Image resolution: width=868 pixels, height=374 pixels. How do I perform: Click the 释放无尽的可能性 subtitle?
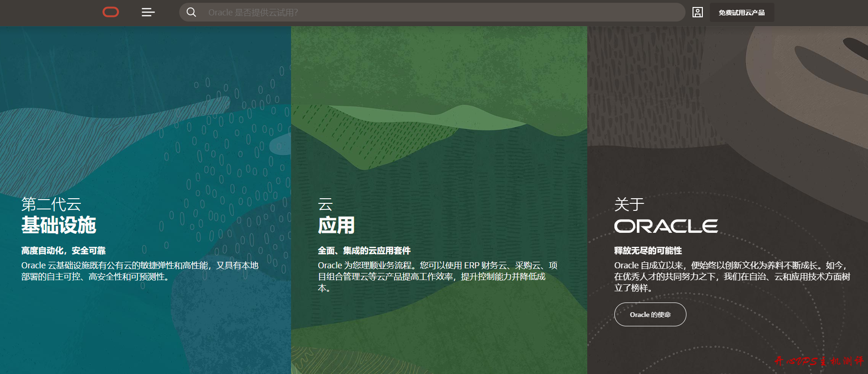coord(648,251)
